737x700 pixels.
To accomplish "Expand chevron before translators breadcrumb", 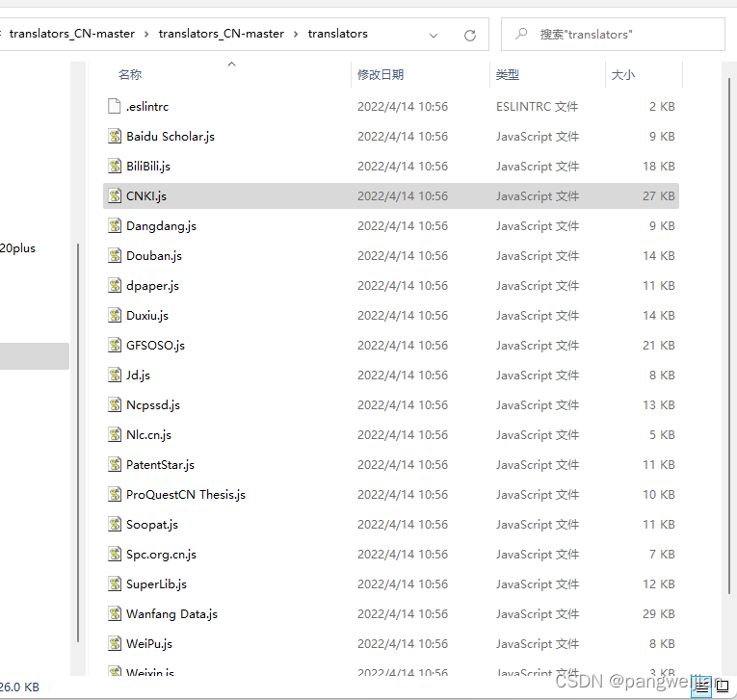I will coord(296,34).
